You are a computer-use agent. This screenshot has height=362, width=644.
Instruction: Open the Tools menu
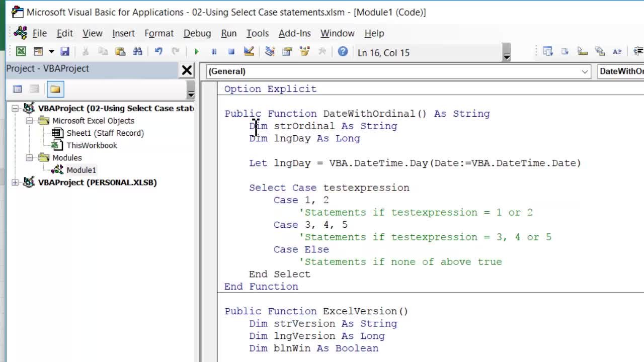[258, 33]
